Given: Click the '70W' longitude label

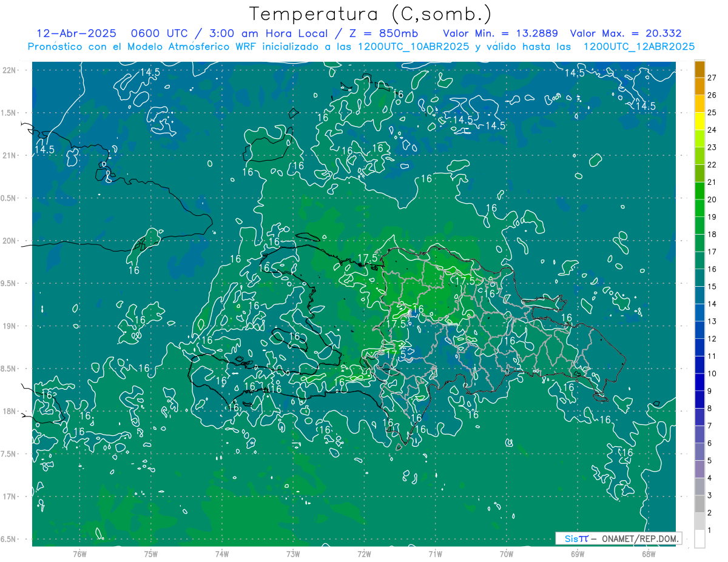Looking at the screenshot, I should (507, 554).
